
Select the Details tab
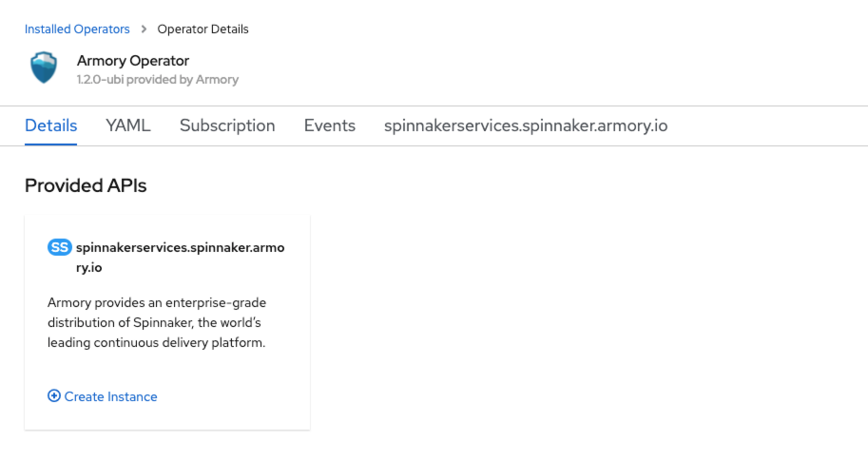point(51,125)
